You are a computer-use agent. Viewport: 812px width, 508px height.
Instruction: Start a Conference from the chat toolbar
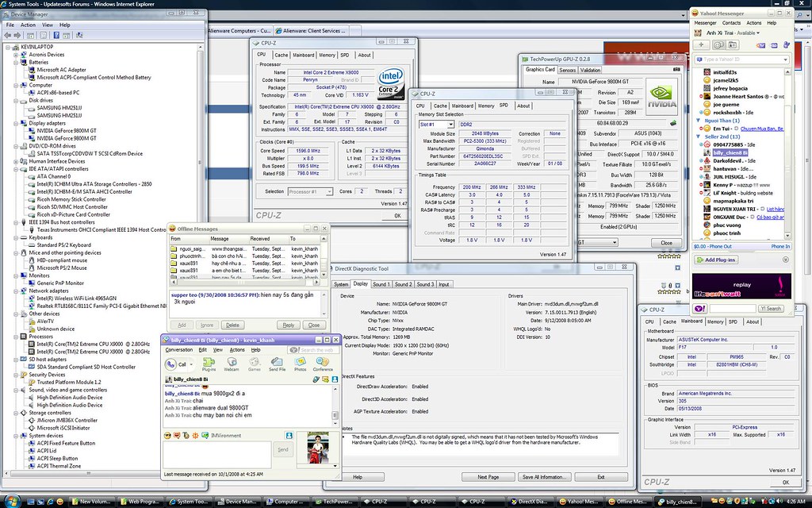point(323,364)
